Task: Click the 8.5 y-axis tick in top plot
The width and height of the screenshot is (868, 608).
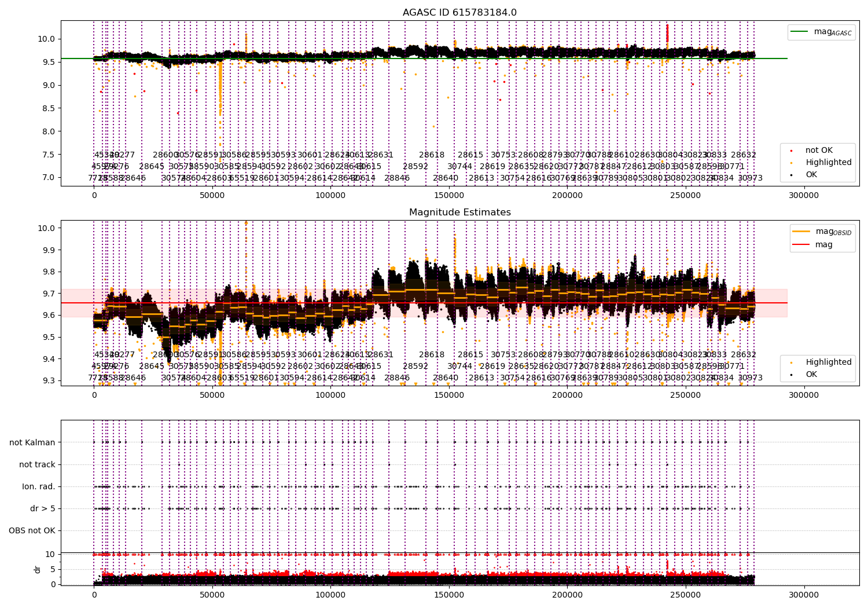Action: click(47, 108)
